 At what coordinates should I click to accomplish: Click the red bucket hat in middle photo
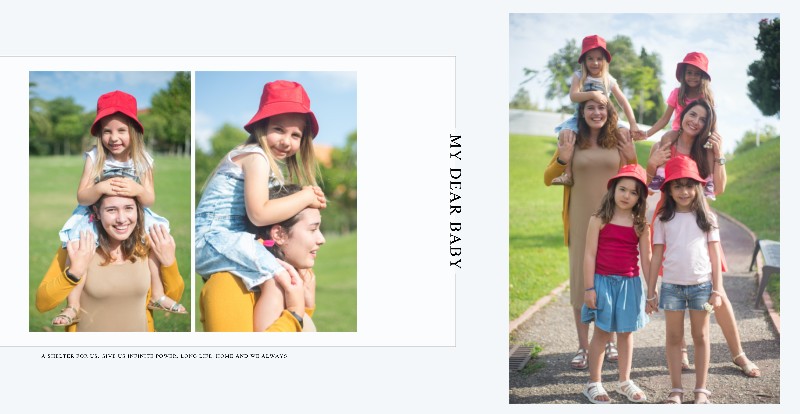tap(282, 107)
